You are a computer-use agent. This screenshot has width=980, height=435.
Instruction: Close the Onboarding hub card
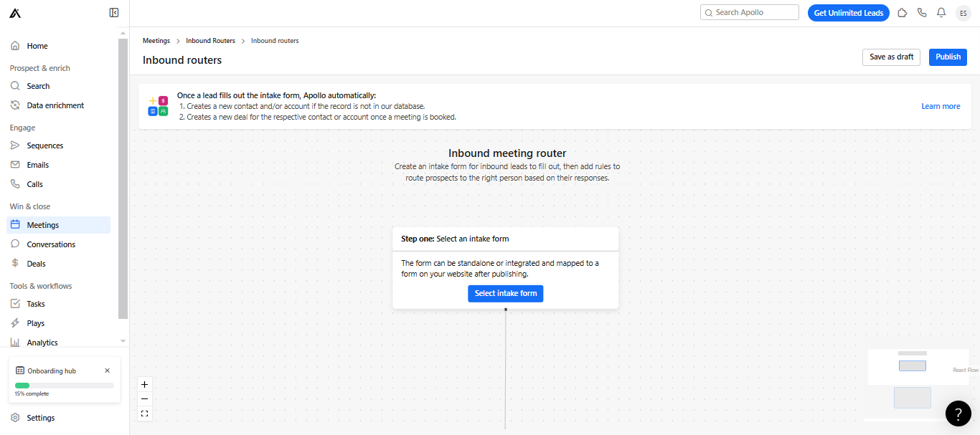pos(108,371)
